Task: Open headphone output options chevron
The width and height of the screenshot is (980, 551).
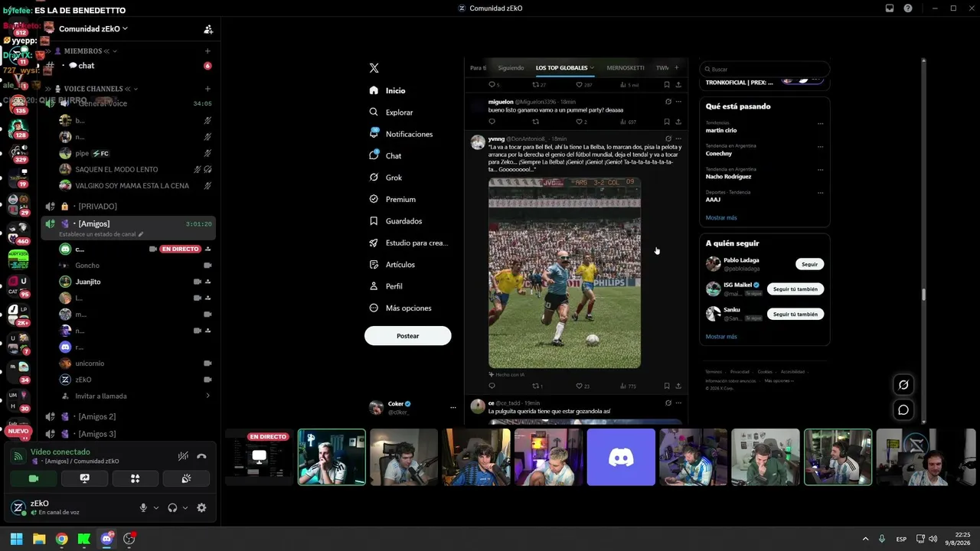Action: [x=185, y=508]
